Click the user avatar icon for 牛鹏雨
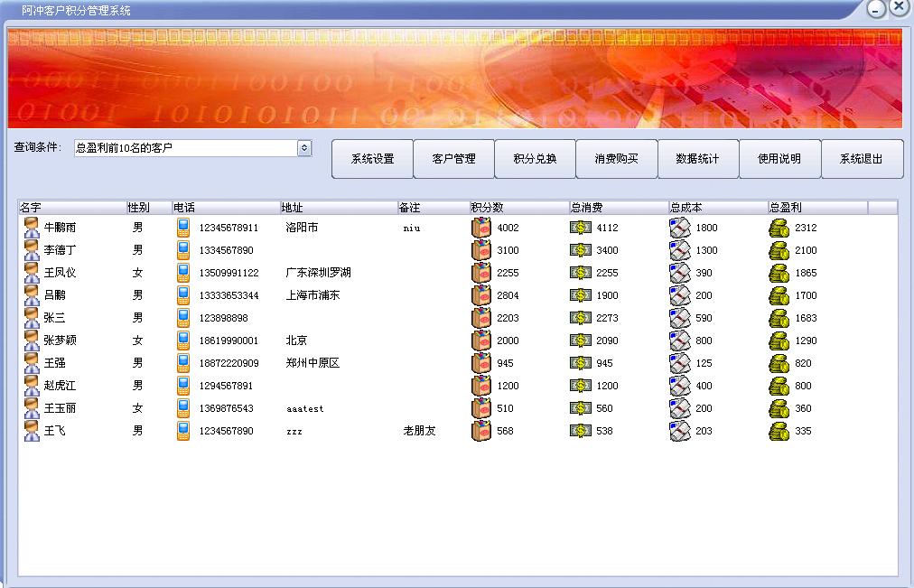 coord(32,228)
